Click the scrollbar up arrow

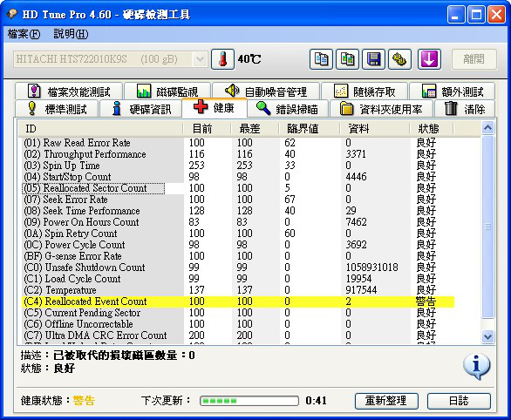tap(487, 128)
